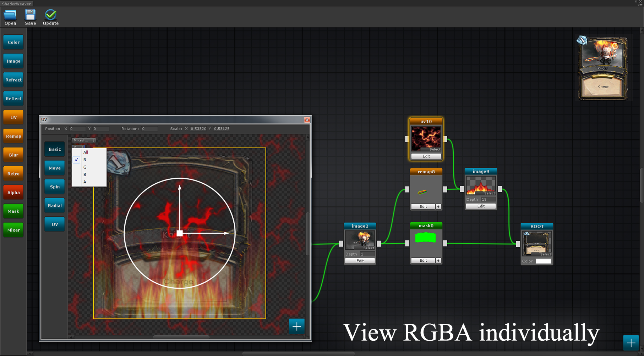
Task: Add a Color node
Action: point(13,42)
